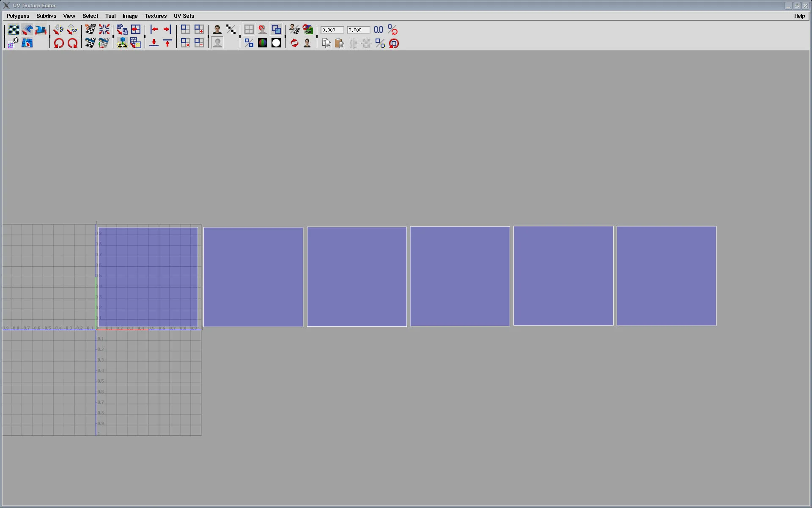This screenshot has width=812, height=508.
Task: Click the RGB channel display sphere
Action: (263, 43)
